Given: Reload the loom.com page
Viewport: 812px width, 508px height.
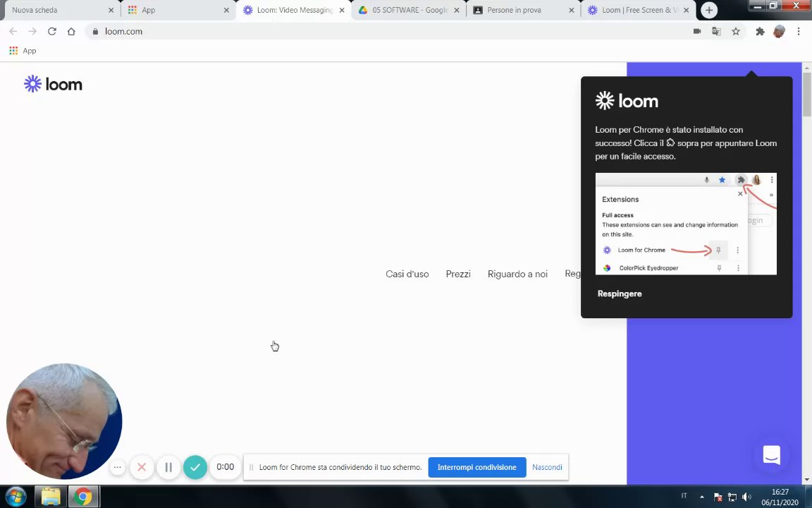Looking at the screenshot, I should [51, 32].
